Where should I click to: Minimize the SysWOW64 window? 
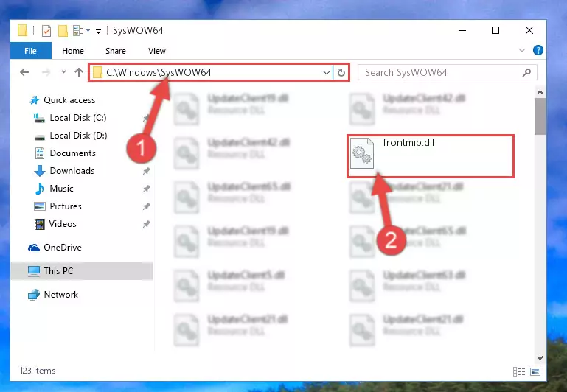point(462,31)
